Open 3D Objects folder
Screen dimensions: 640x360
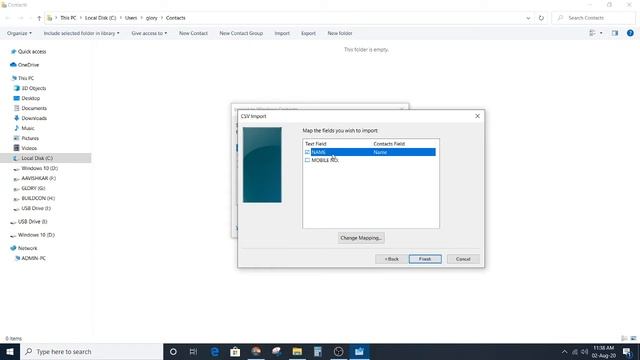coord(33,88)
